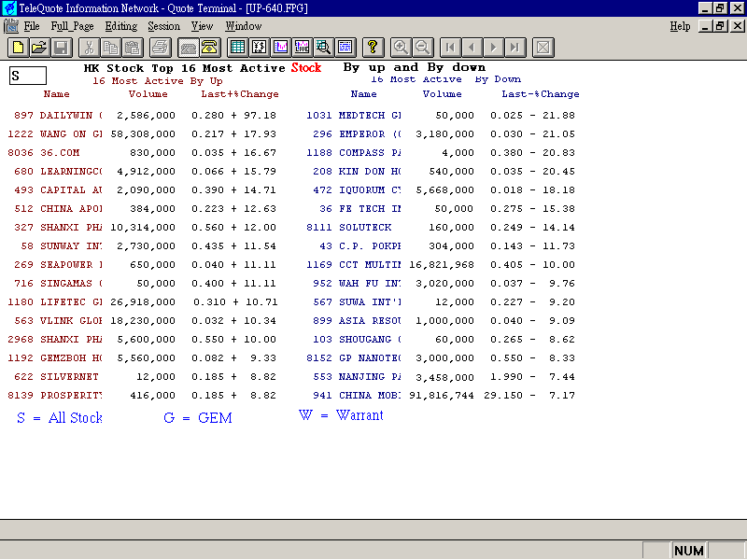Click the input field containing S
This screenshot has height=560, width=747.
click(28, 76)
